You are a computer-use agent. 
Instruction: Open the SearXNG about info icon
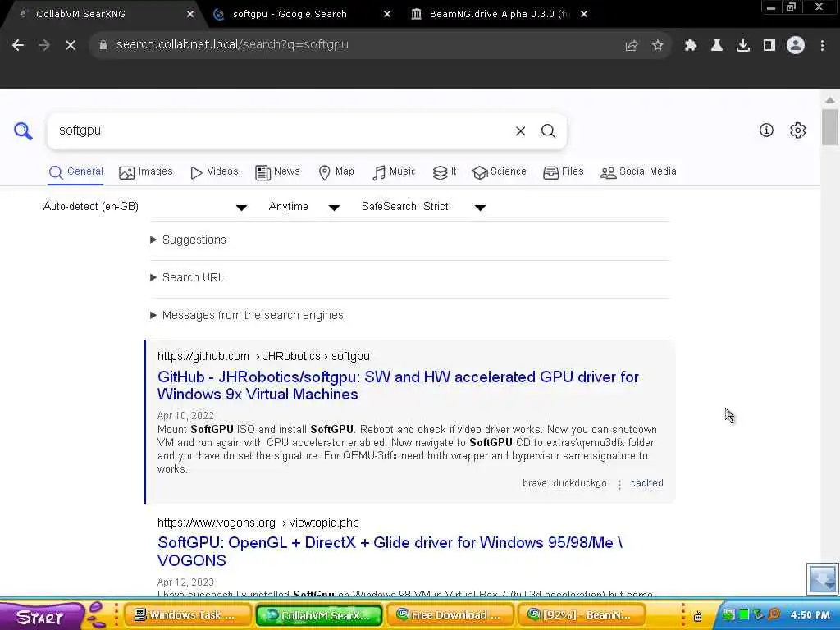coord(766,130)
